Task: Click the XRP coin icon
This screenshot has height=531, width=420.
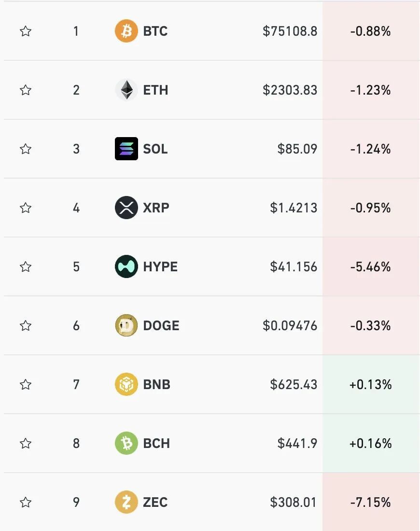Action: [x=126, y=208]
